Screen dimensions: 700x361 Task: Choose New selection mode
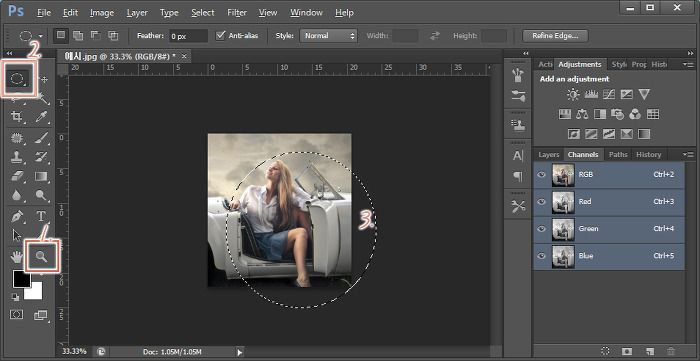click(x=61, y=35)
